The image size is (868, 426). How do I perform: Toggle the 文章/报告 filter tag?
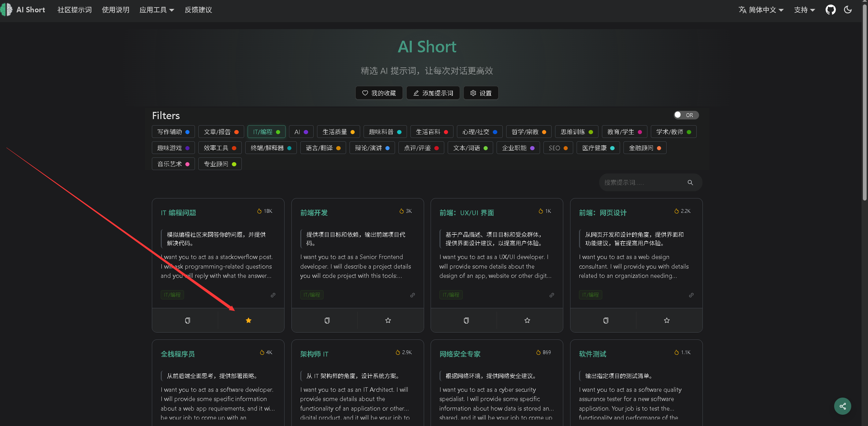pyautogui.click(x=221, y=132)
